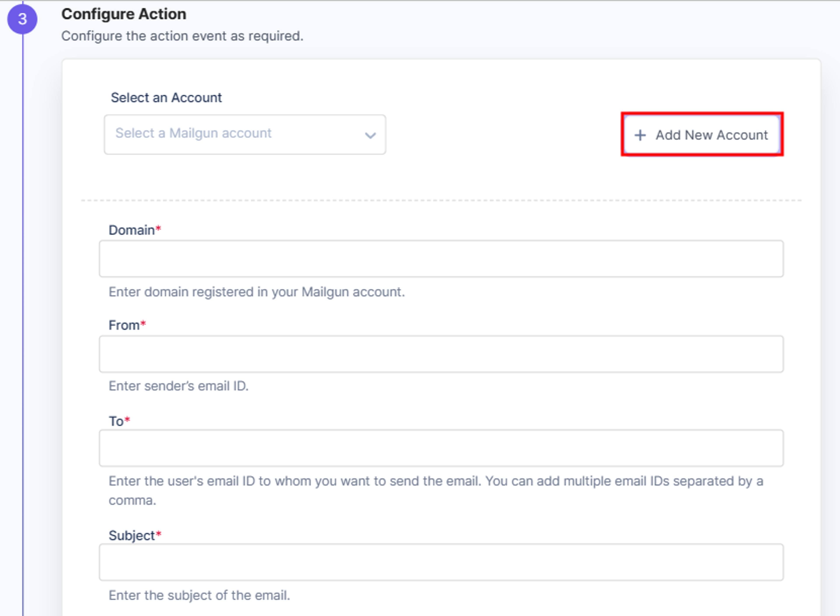Focus the To recipient email field

coord(441,448)
